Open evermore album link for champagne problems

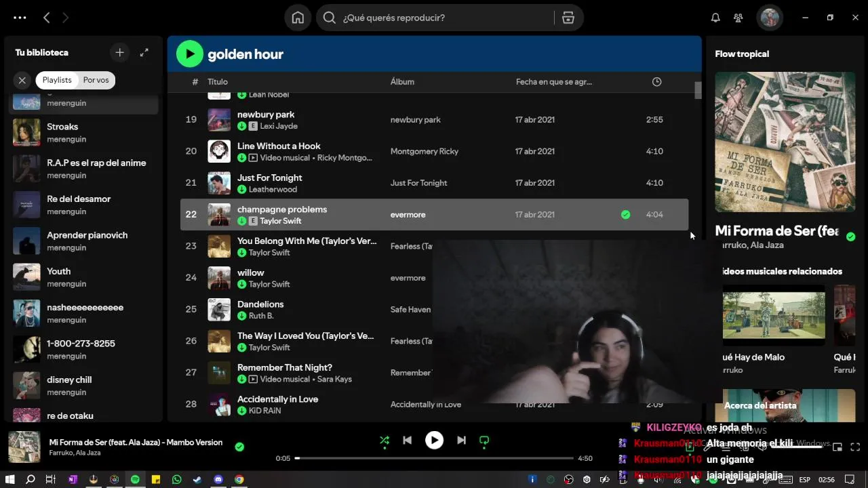[x=408, y=214]
